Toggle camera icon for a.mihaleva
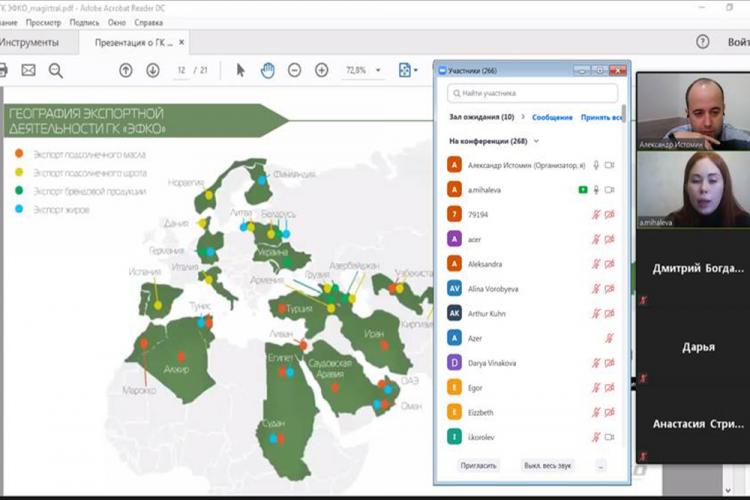The width and height of the screenshot is (750, 500). pos(609,189)
